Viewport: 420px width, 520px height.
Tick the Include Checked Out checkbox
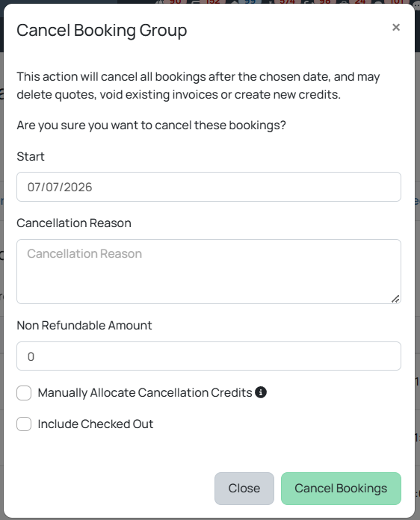24,424
